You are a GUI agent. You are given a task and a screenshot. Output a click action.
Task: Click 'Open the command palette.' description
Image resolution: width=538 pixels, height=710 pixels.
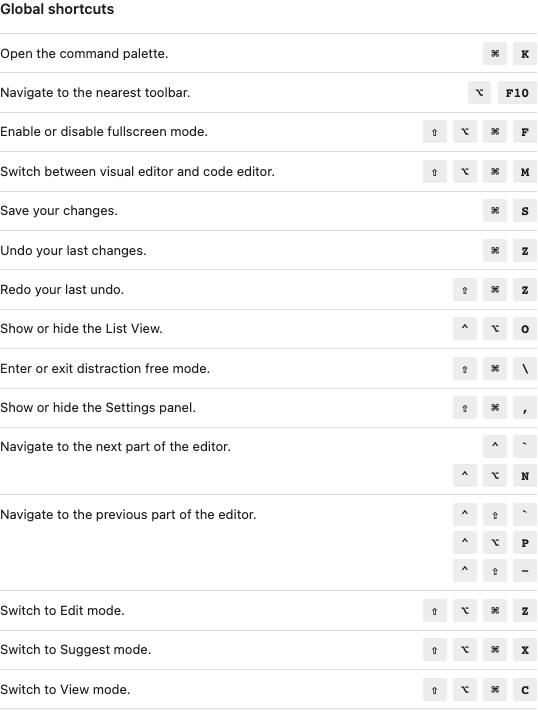click(84, 53)
